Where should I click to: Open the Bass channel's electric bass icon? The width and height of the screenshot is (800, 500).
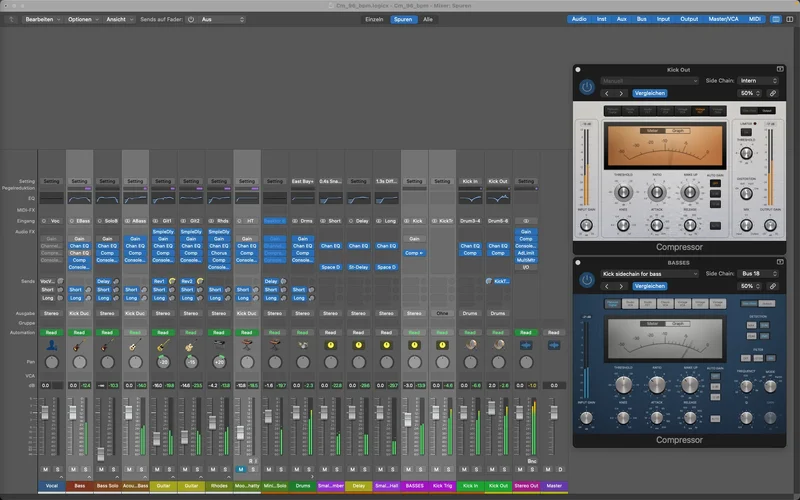(79, 345)
